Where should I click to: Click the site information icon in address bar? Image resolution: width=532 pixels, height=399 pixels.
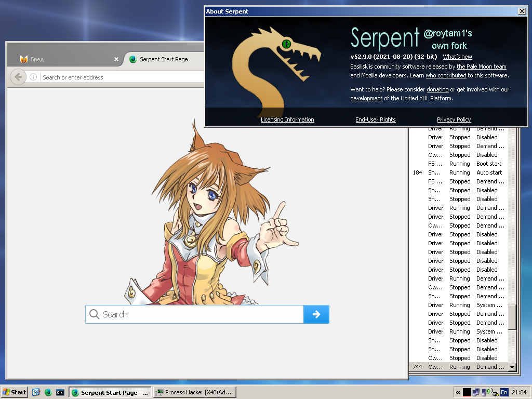point(33,77)
